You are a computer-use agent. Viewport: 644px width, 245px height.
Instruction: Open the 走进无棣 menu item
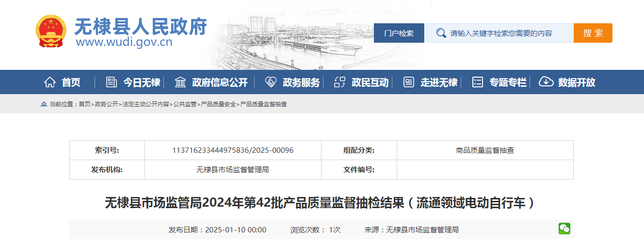coord(439,82)
